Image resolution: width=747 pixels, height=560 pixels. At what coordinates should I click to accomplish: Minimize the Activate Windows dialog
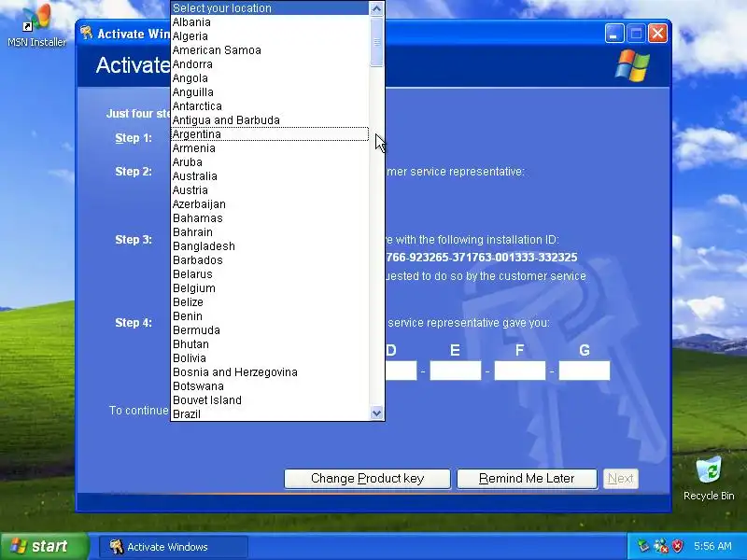(x=614, y=34)
